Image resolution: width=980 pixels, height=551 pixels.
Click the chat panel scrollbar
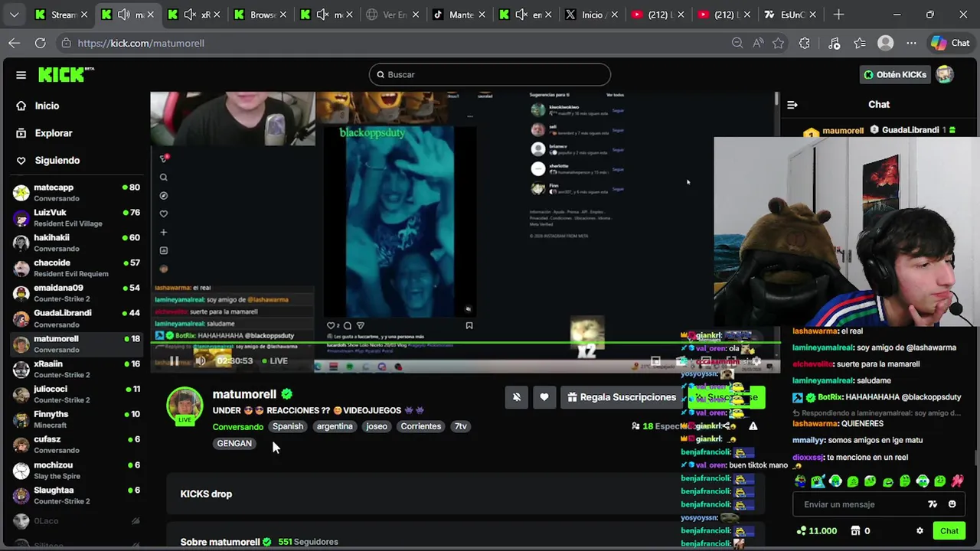(976, 457)
